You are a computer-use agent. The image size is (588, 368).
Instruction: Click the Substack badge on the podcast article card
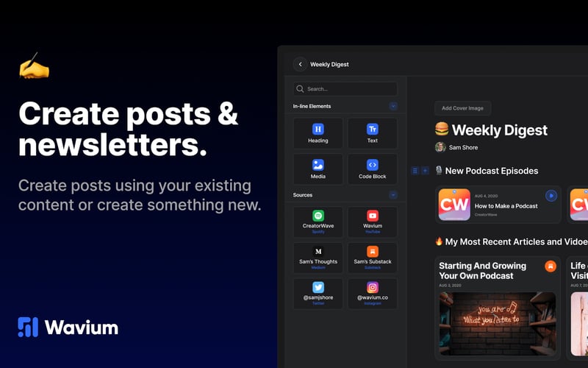click(x=551, y=266)
